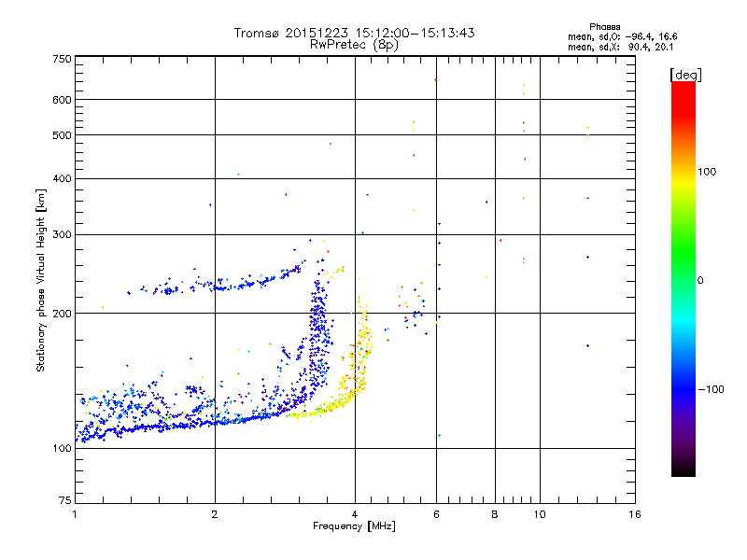Screen dimensions: 747x560
Task: Click y-axis tick label '200'
Action: tap(62, 314)
